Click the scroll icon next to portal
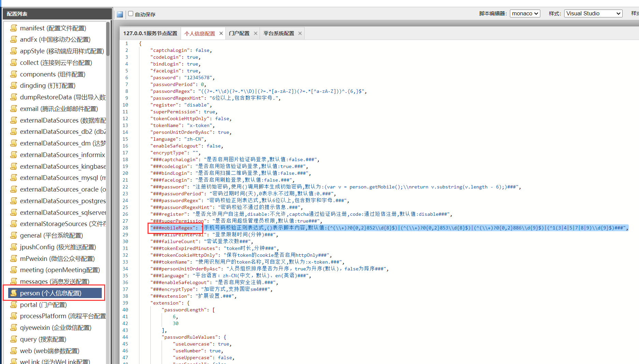 pos(14,305)
